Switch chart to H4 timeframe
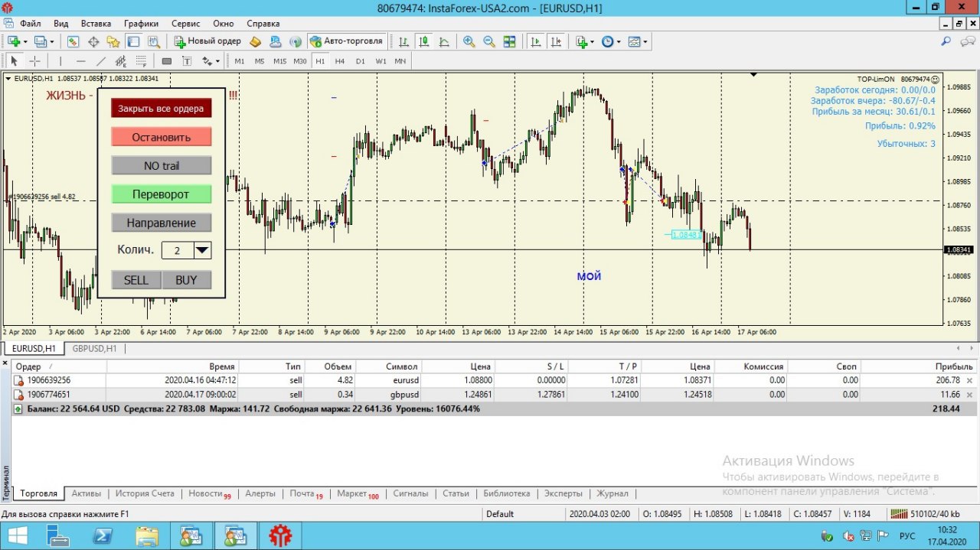This screenshot has width=980, height=550. (x=340, y=61)
